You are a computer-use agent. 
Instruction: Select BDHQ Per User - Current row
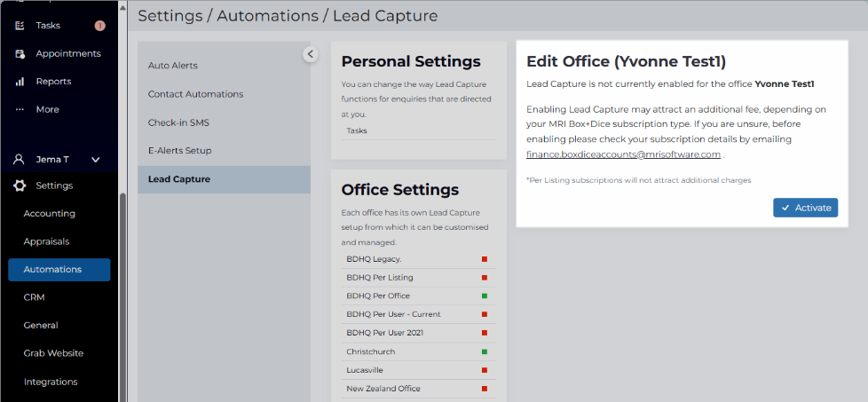(419, 314)
